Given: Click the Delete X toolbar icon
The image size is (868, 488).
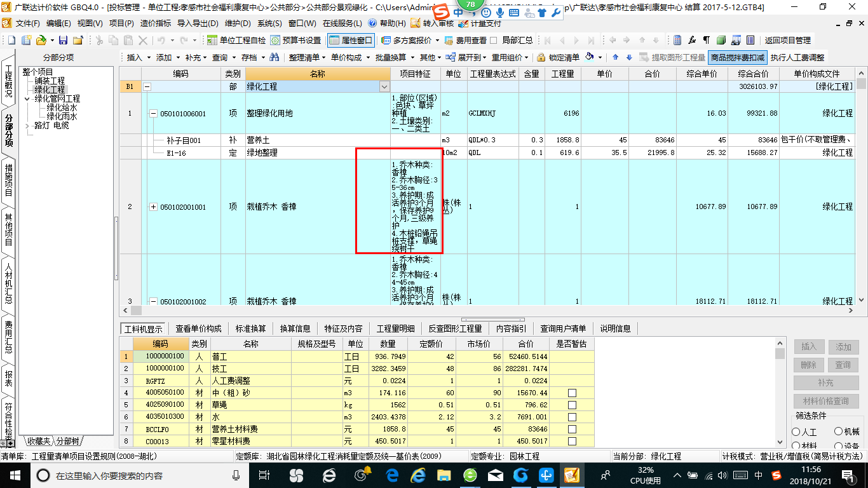Looking at the screenshot, I should 143,40.
